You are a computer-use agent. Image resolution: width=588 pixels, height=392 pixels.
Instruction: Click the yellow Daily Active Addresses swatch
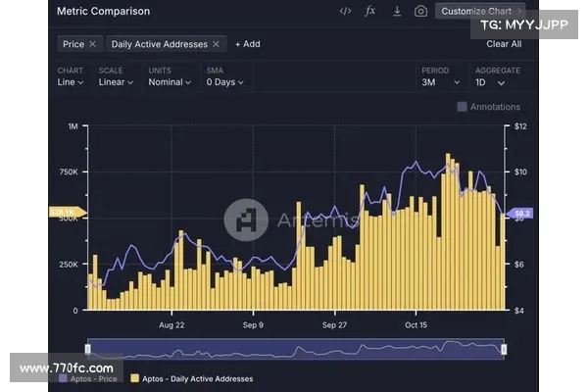(x=134, y=378)
